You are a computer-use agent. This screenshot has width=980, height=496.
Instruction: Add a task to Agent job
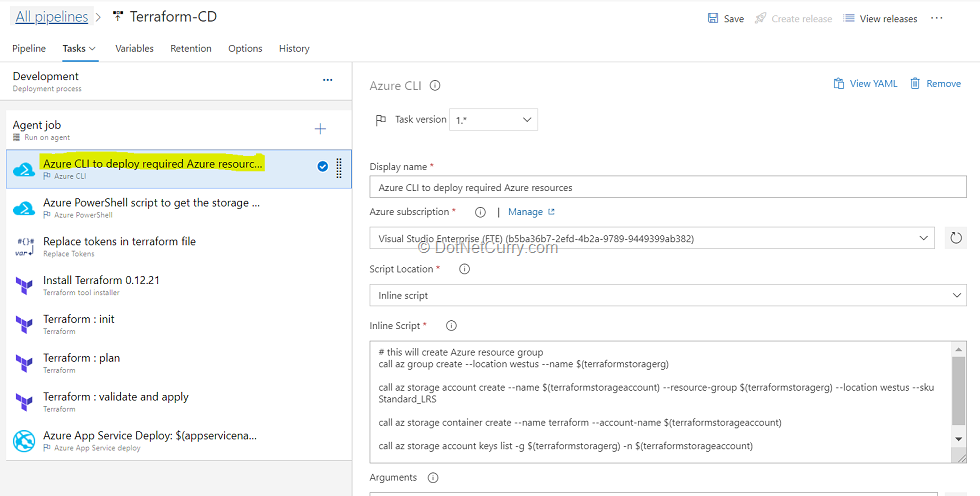(320, 129)
